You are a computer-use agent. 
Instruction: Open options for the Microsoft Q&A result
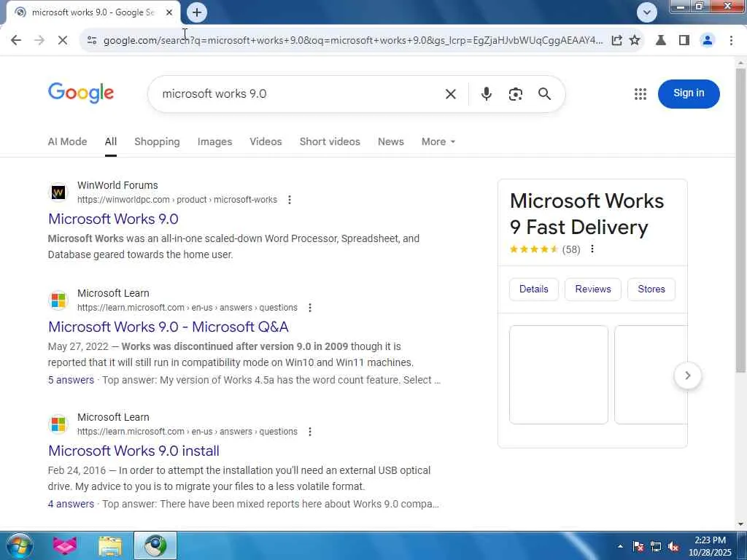pyautogui.click(x=309, y=308)
